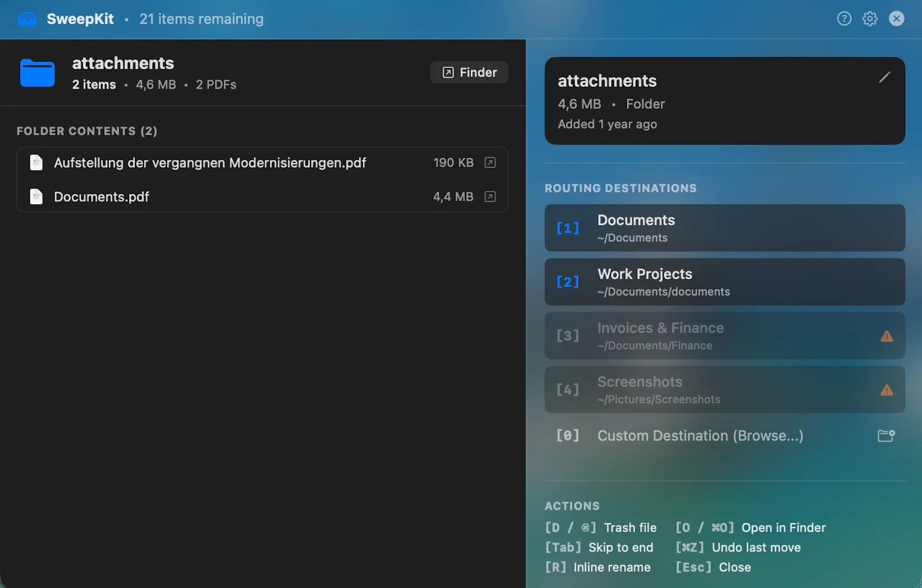Viewport: 922px width, 588px height.
Task: Click the 2 PDFs label in header
Action: 216,85
